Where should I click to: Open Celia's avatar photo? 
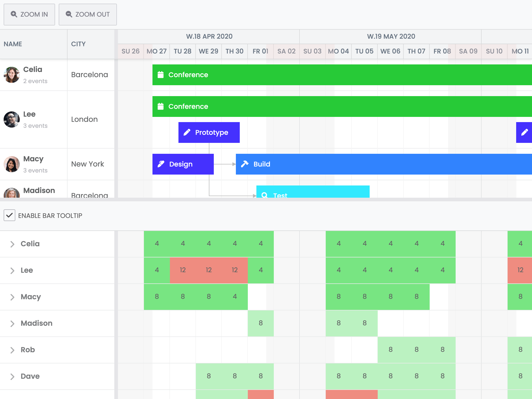[x=11, y=75]
